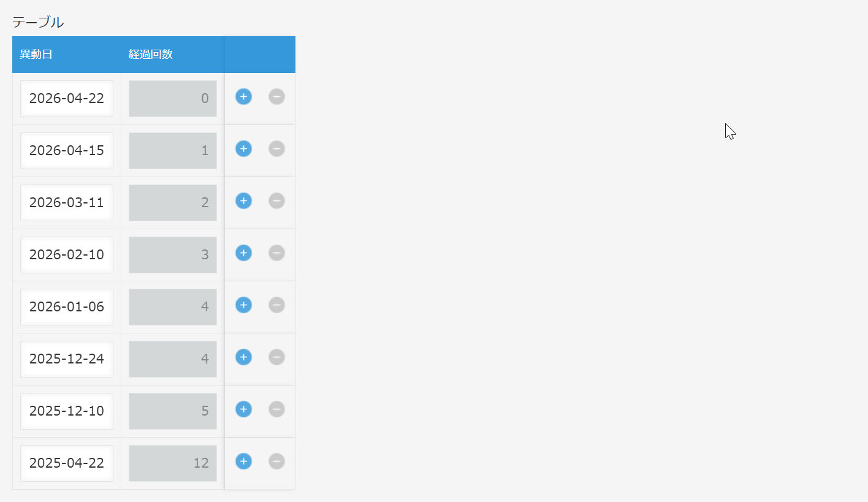Click the plus icon beside the 2025-04-22 row
Screen dimensions: 868x502
click(243, 462)
